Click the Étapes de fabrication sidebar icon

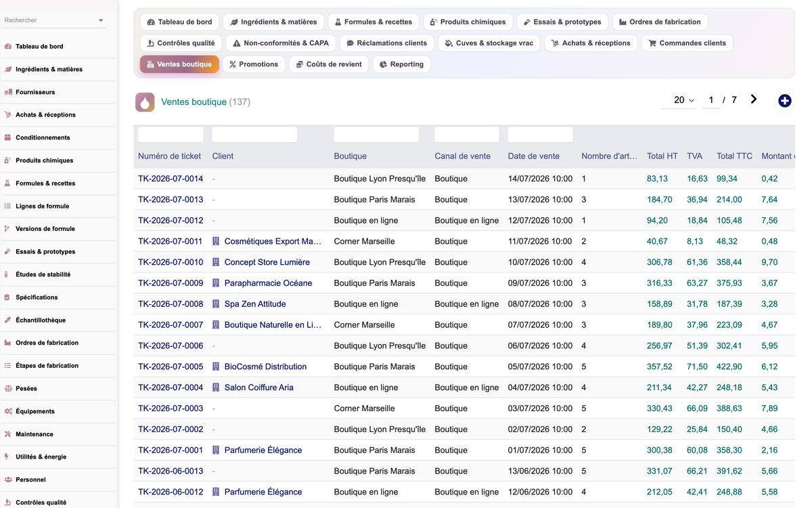8,366
